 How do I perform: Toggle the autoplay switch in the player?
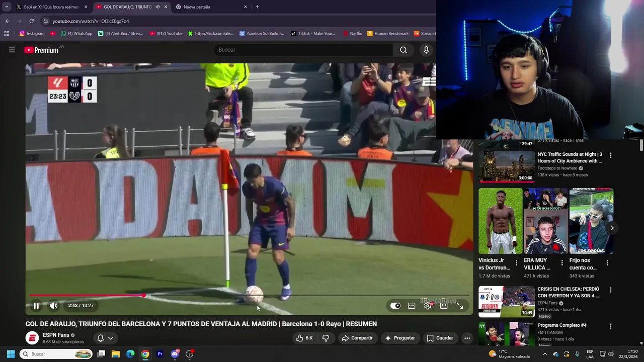395,306
